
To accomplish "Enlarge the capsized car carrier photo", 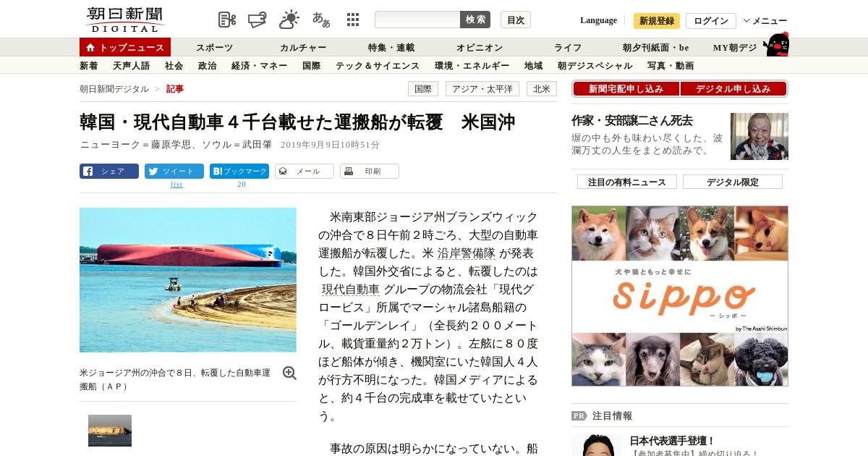I will click(x=188, y=280).
